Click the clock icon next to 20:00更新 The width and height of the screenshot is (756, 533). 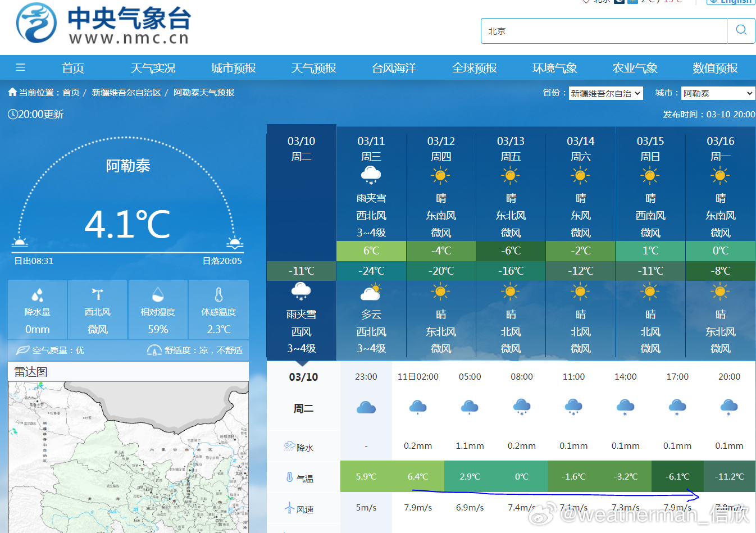coord(12,114)
